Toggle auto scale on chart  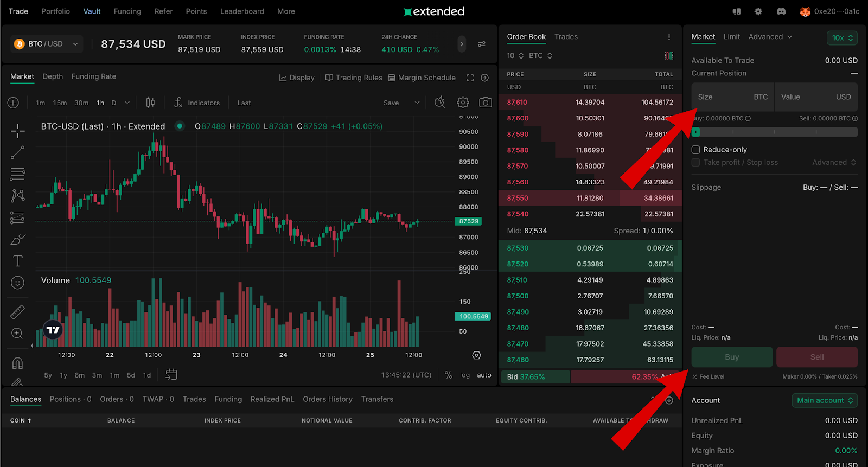[484, 375]
